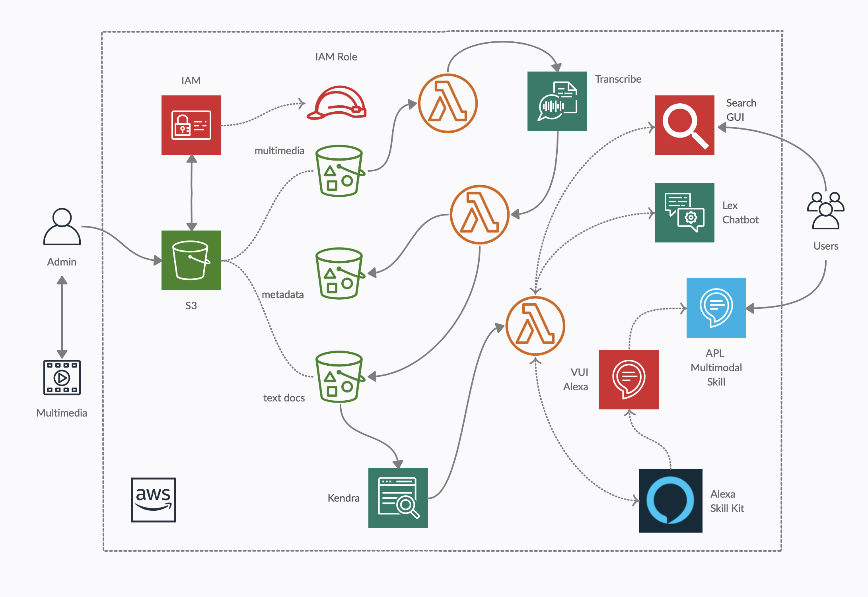Image resolution: width=868 pixels, height=597 pixels.
Task: Click the blue APL Multimodal Skill icon
Action: pyautogui.click(x=716, y=308)
